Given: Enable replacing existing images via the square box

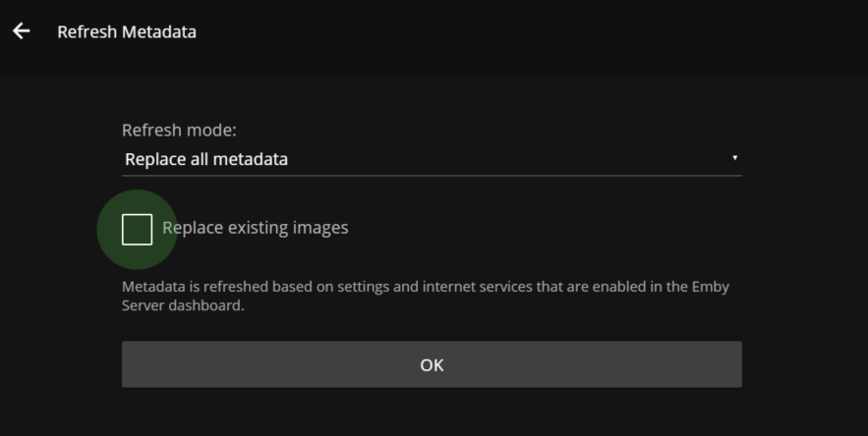Looking at the screenshot, I should [x=137, y=229].
